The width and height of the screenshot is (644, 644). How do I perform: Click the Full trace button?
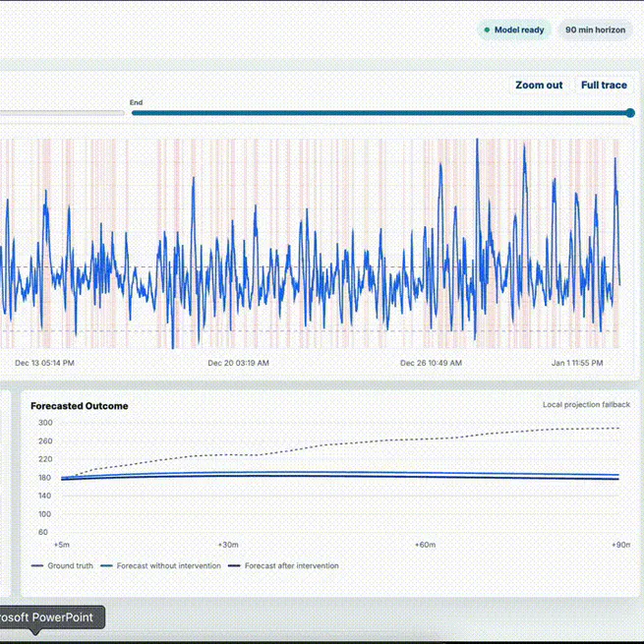[x=604, y=85]
